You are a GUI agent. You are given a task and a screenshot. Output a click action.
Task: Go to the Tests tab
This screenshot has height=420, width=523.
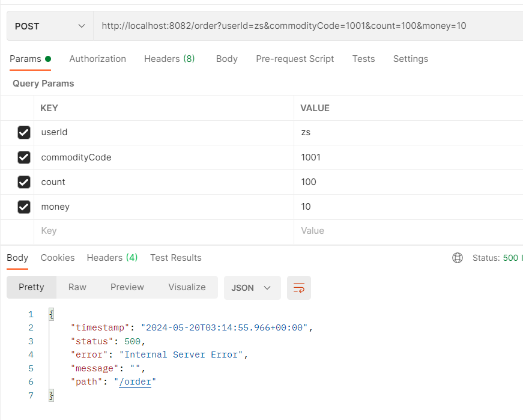pyautogui.click(x=363, y=59)
